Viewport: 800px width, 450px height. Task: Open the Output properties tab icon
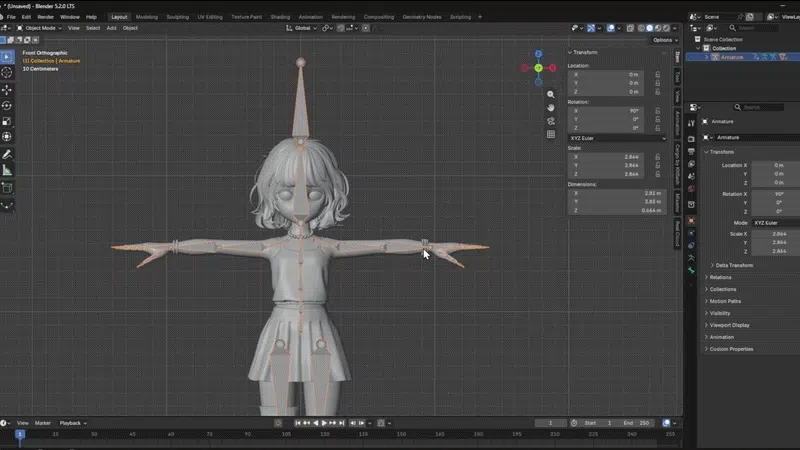coord(691,152)
